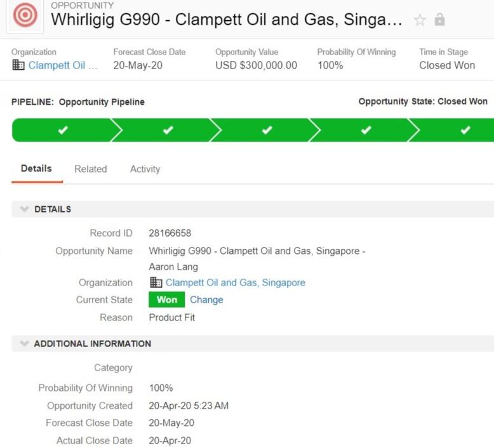Open Clampett Oil organization link in header
The image size is (494, 448).
coord(62,65)
